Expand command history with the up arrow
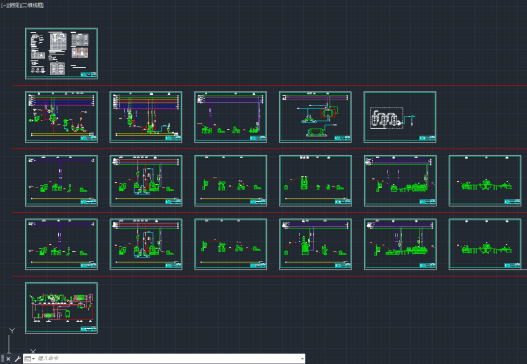This screenshot has height=364, width=527. pyautogui.click(x=302, y=359)
